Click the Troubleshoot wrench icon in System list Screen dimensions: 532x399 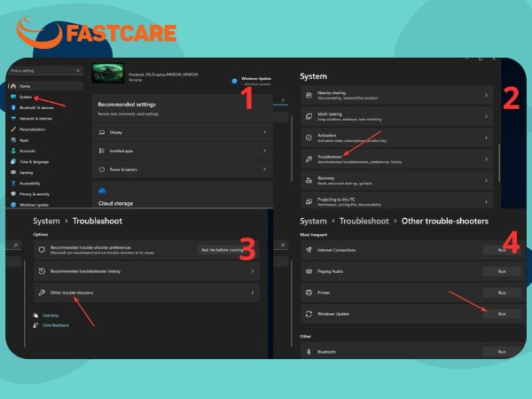point(309,159)
